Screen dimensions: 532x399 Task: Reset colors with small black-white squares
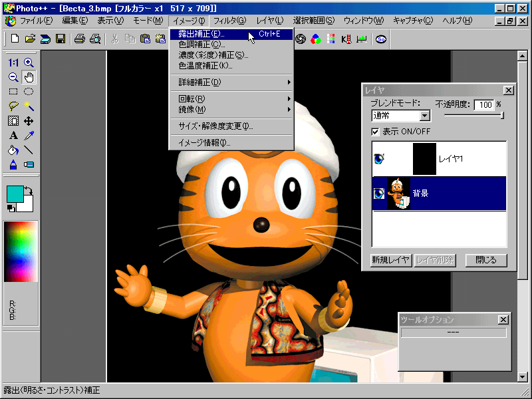11,208
